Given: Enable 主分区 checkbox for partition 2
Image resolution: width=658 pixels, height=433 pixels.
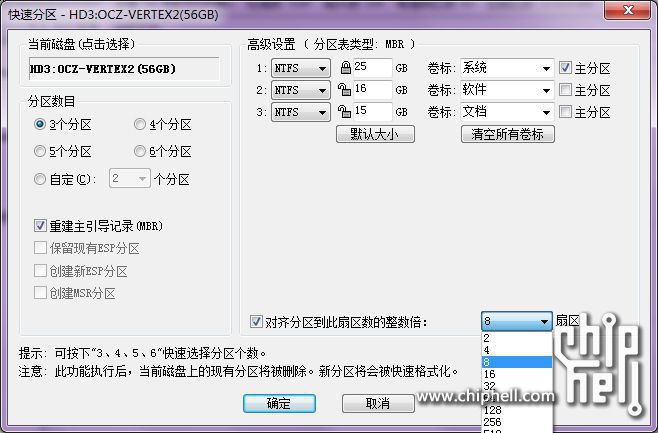Looking at the screenshot, I should click(x=565, y=89).
